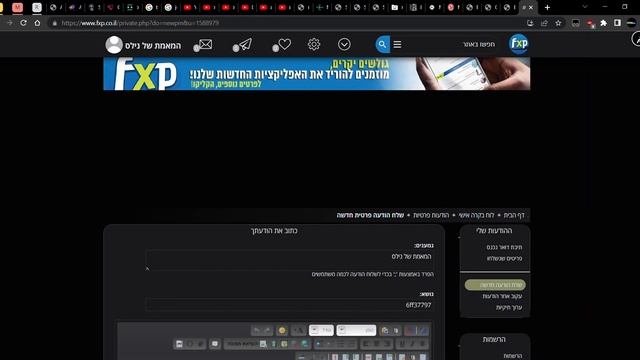Open the smiley emoji picker in editor
640x360 pixels.
click(282, 330)
